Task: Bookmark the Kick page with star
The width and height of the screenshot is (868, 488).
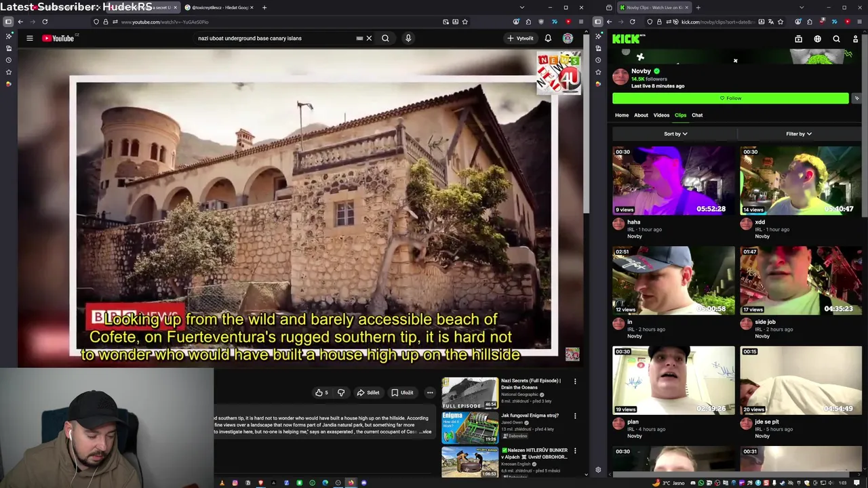Action: click(781, 22)
